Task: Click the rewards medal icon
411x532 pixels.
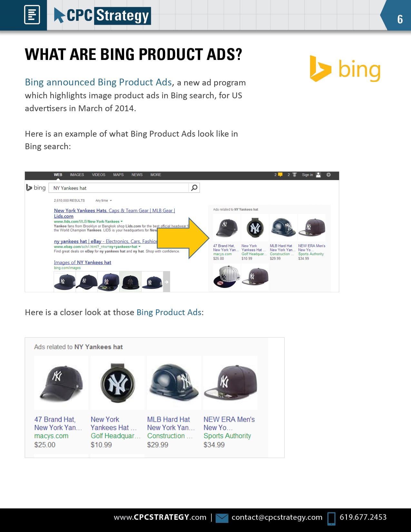Action: (x=294, y=175)
